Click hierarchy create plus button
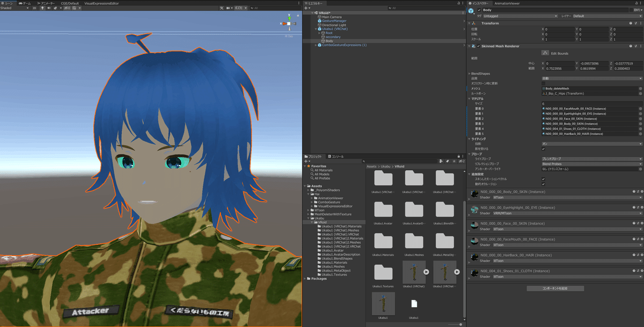This screenshot has height=327, width=644. pyautogui.click(x=307, y=8)
